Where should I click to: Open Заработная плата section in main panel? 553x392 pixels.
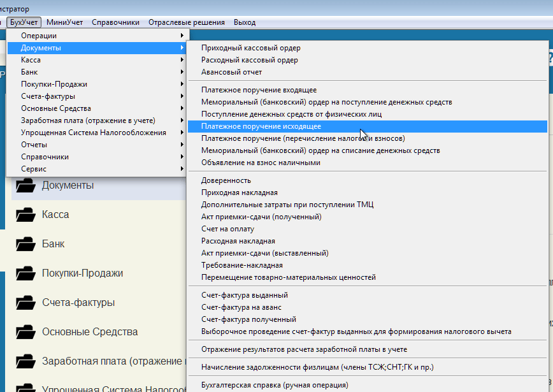(x=113, y=361)
